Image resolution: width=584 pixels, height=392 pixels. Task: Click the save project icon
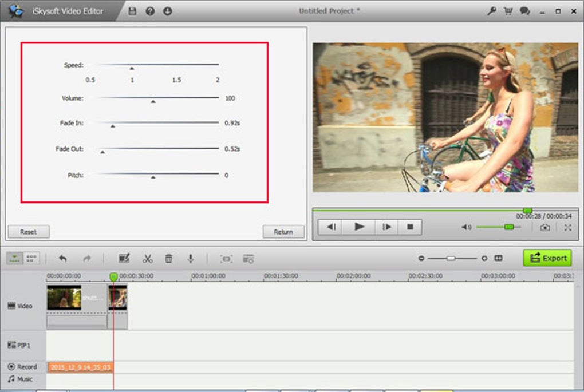coord(132,11)
